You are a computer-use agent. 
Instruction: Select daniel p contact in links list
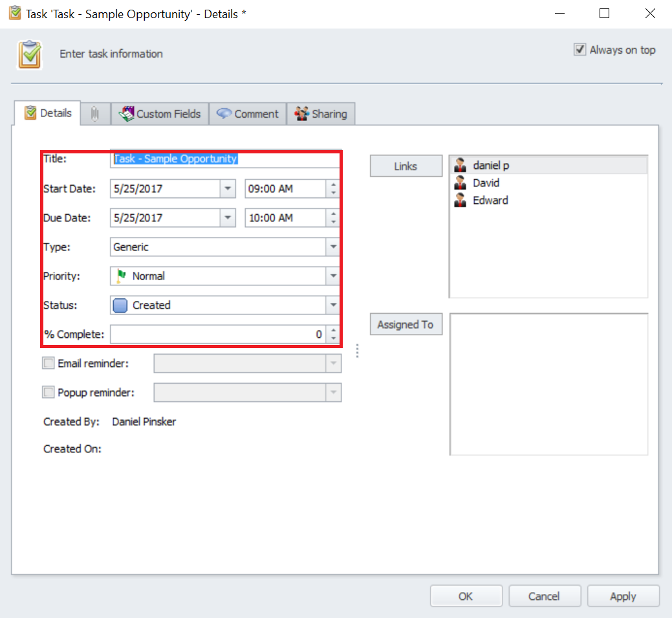(490, 166)
